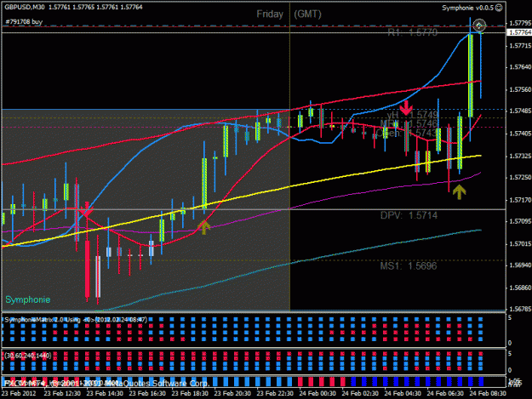This screenshot has width=532, height=399.
Task: Select the MR1: 1.5746 level label
Action: (409, 123)
